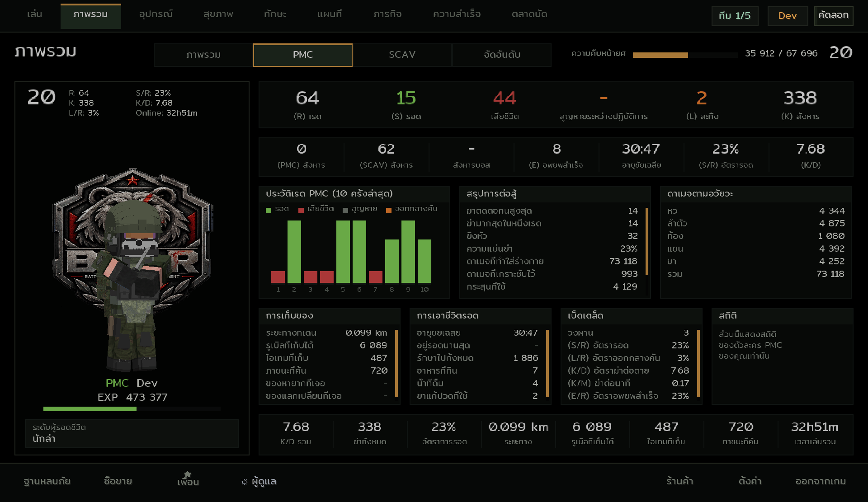The height and width of the screenshot is (502, 868).
Task: Click the สรุปการต่อสู้ panel orange scrollbar
Action: [x=647, y=241]
